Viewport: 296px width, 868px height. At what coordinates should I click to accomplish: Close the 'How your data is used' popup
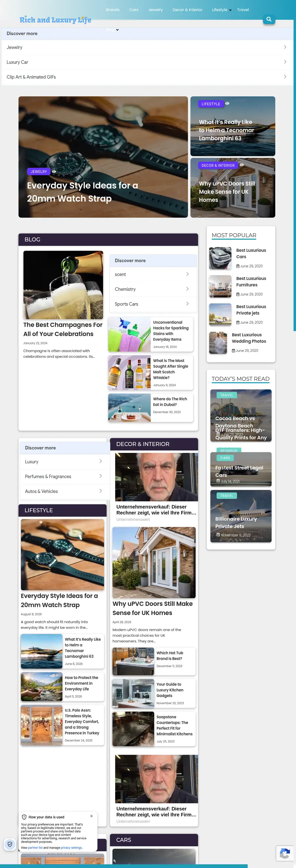pyautogui.click(x=91, y=816)
